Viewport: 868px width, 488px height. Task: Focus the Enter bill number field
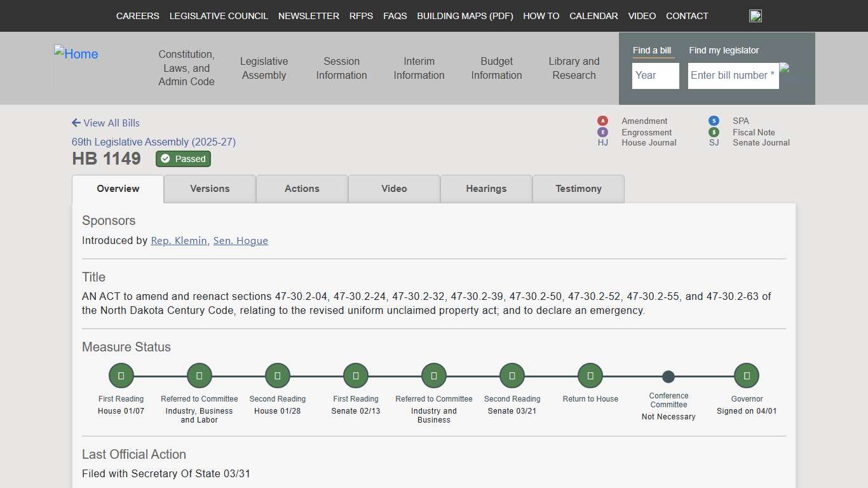(733, 76)
